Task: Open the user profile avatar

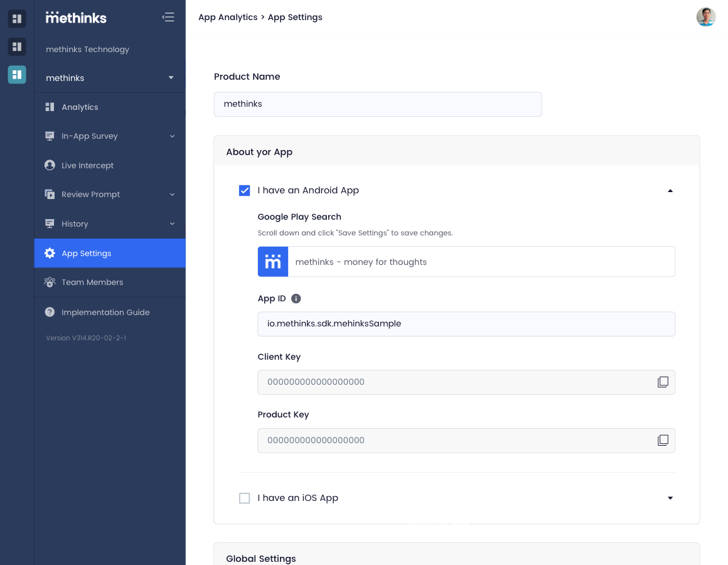Action: [x=705, y=17]
